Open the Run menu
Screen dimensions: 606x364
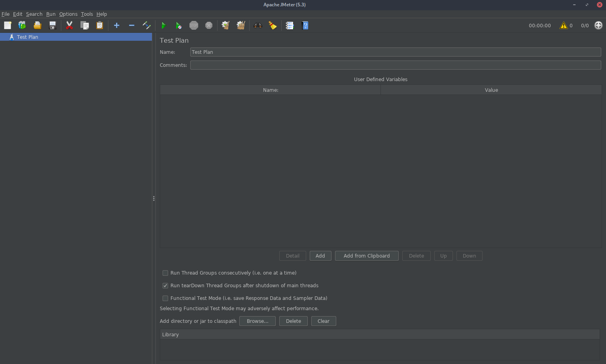click(x=51, y=14)
